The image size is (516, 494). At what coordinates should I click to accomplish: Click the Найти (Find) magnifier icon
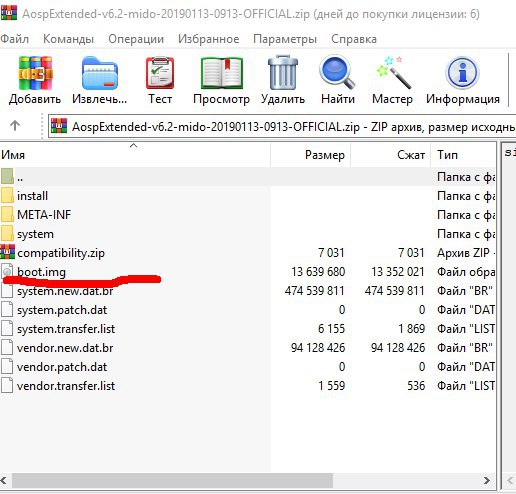pos(337,72)
